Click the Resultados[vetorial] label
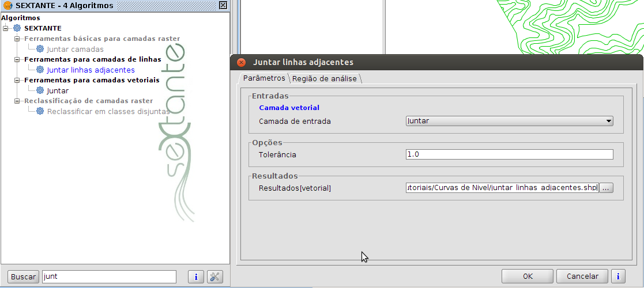Image resolution: width=644 pixels, height=288 pixels. pyautogui.click(x=295, y=188)
